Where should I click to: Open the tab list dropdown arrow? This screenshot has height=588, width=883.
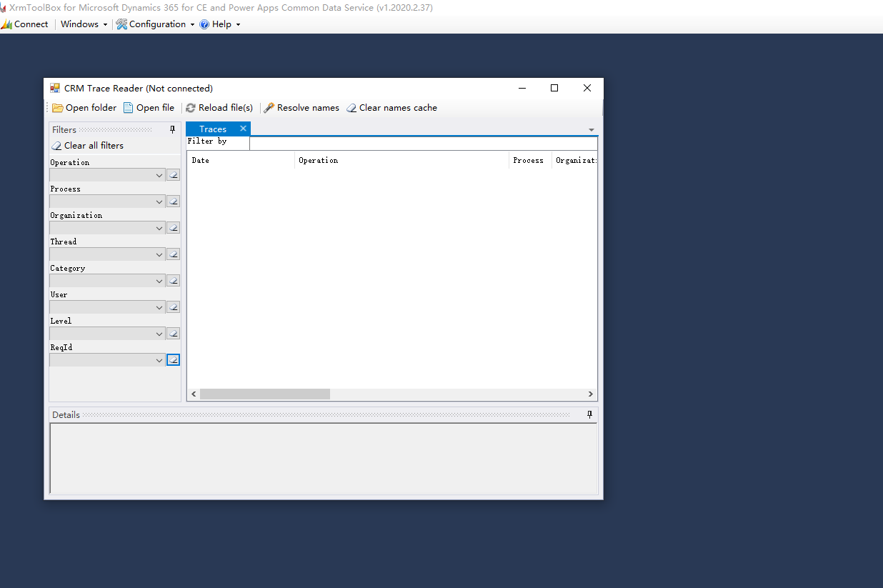tap(592, 130)
